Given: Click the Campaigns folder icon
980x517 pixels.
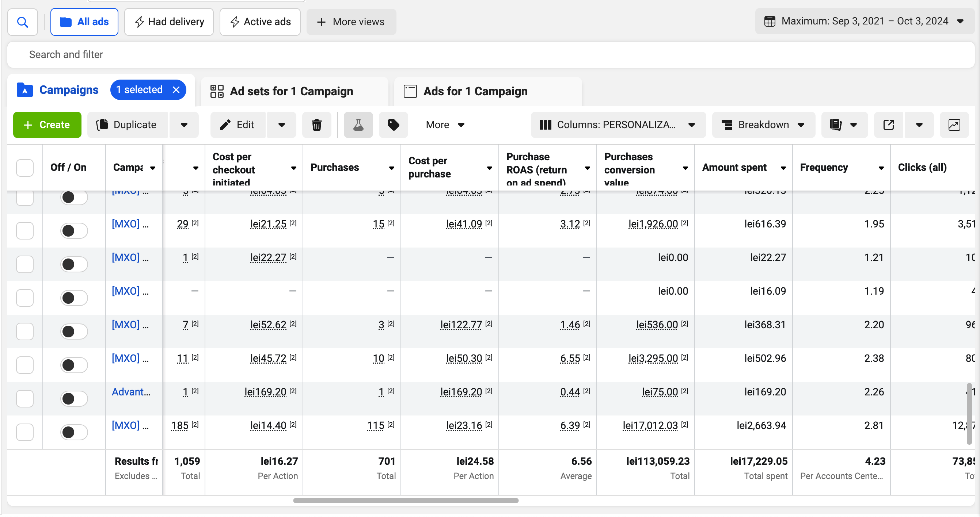Looking at the screenshot, I should pos(25,90).
